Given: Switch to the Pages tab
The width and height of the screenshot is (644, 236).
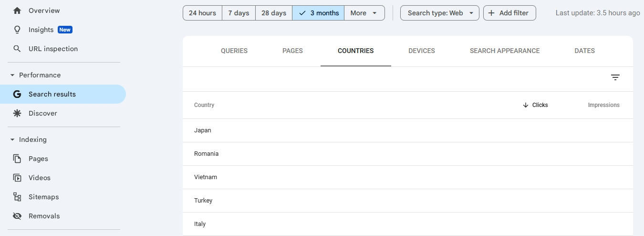Looking at the screenshot, I should click(293, 51).
